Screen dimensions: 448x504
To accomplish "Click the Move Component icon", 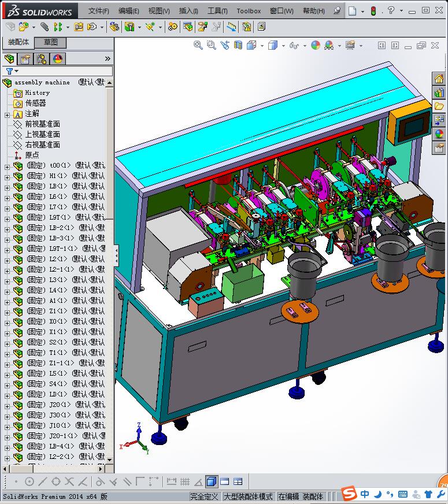I will pos(92,27).
